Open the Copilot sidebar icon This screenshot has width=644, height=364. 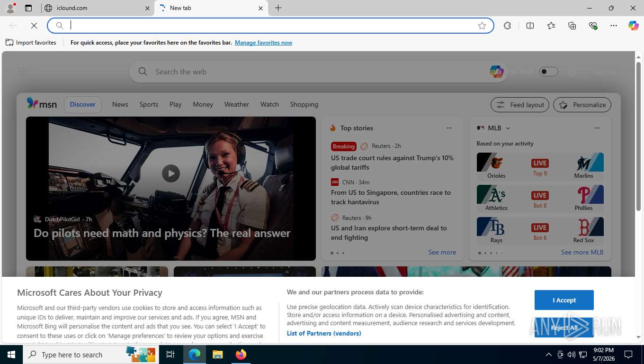634,26
